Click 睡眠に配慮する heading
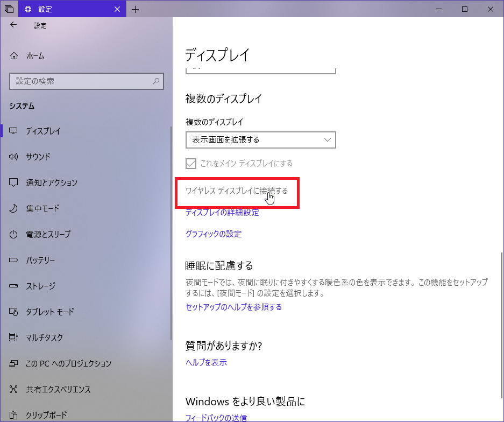 [219, 266]
